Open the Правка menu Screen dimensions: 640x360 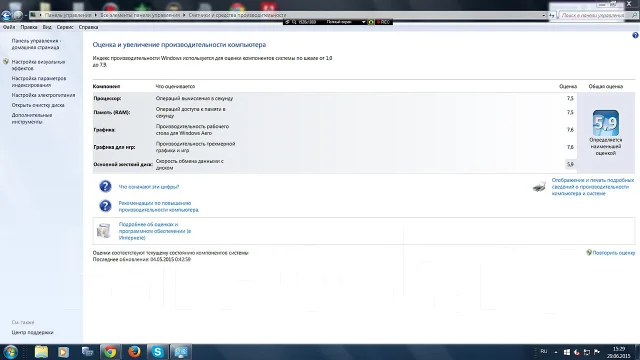(29, 27)
